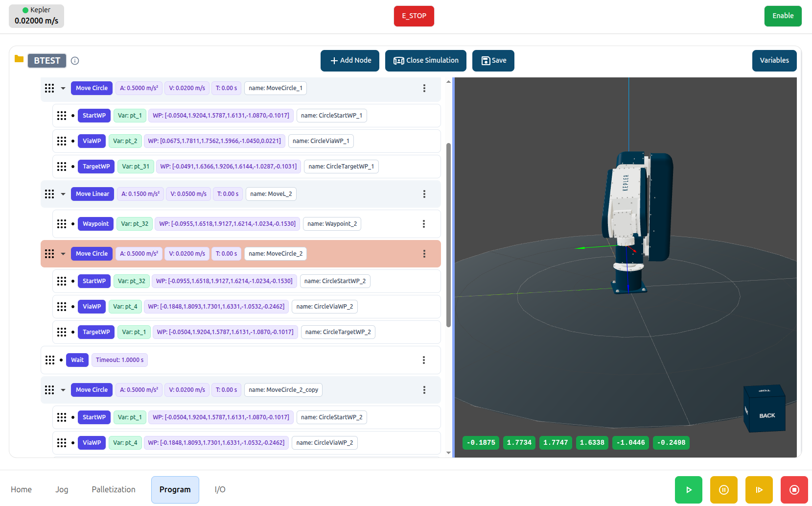Click name: CircleViaWP_1 label

321,141
